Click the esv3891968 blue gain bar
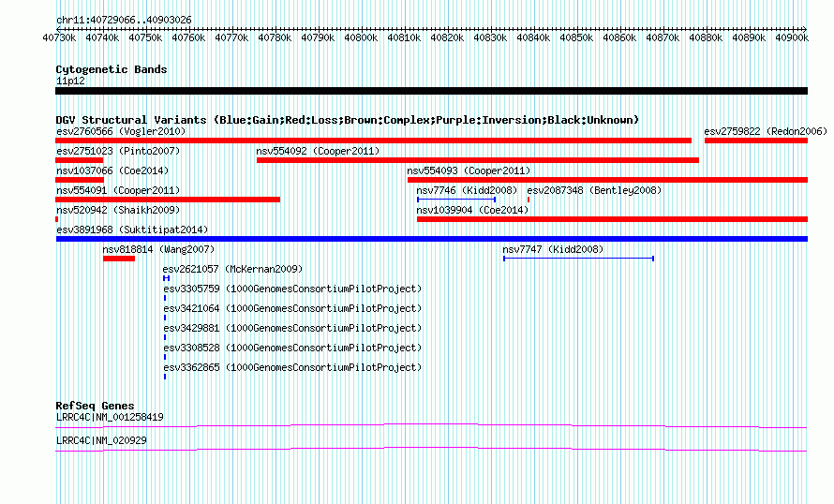Image resolution: width=834 pixels, height=504 pixels. pos(432,239)
